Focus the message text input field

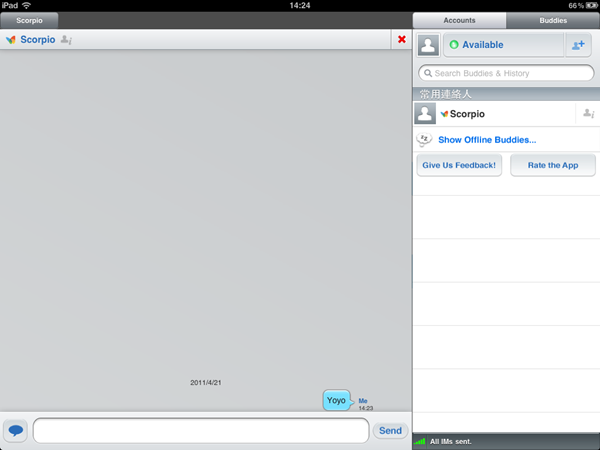[x=200, y=431]
